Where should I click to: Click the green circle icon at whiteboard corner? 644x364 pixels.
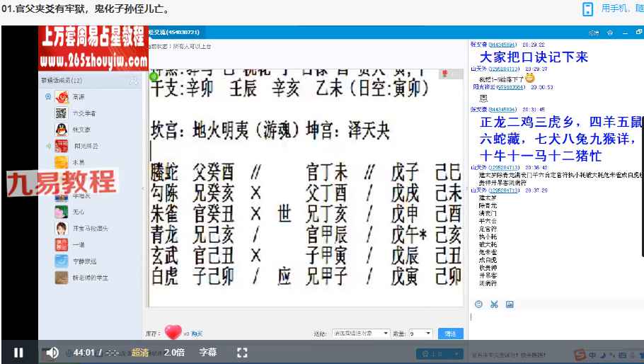[x=154, y=76]
